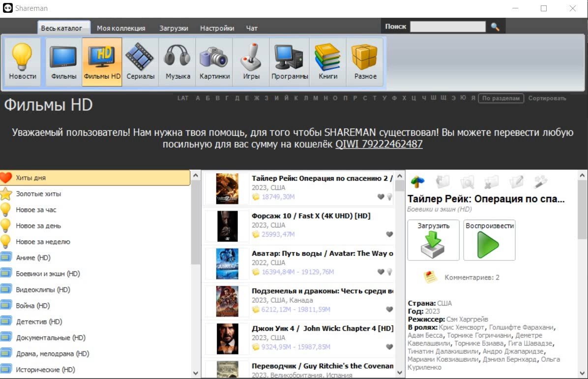Click the Воспроизвести play button

coord(489,240)
